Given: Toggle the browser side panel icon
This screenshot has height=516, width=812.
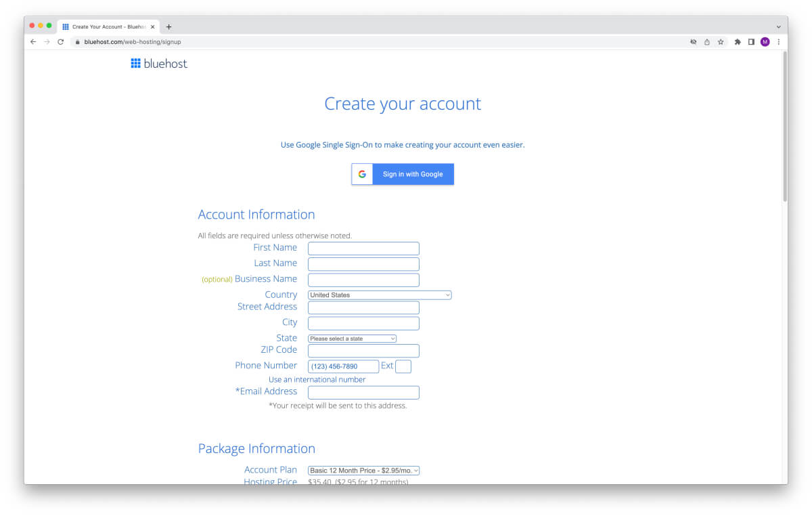Looking at the screenshot, I should (x=751, y=42).
